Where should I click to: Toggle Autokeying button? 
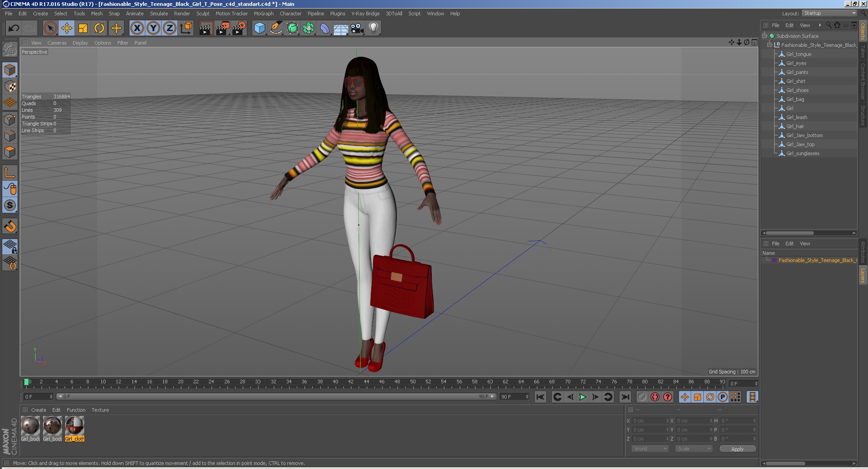[655, 397]
